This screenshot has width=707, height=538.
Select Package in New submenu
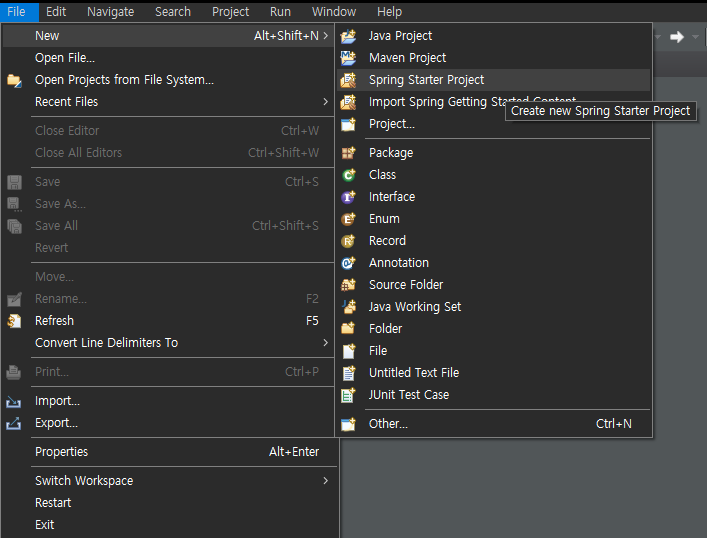[x=493, y=153]
